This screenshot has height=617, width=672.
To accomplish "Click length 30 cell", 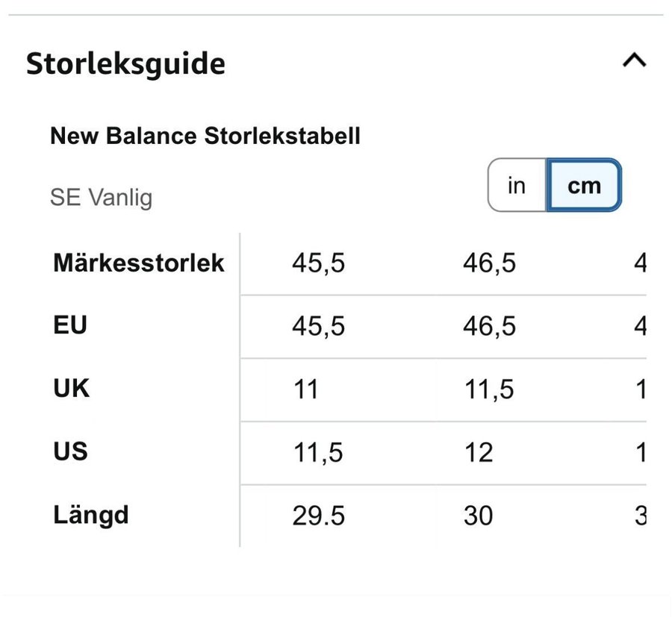I will click(478, 516).
